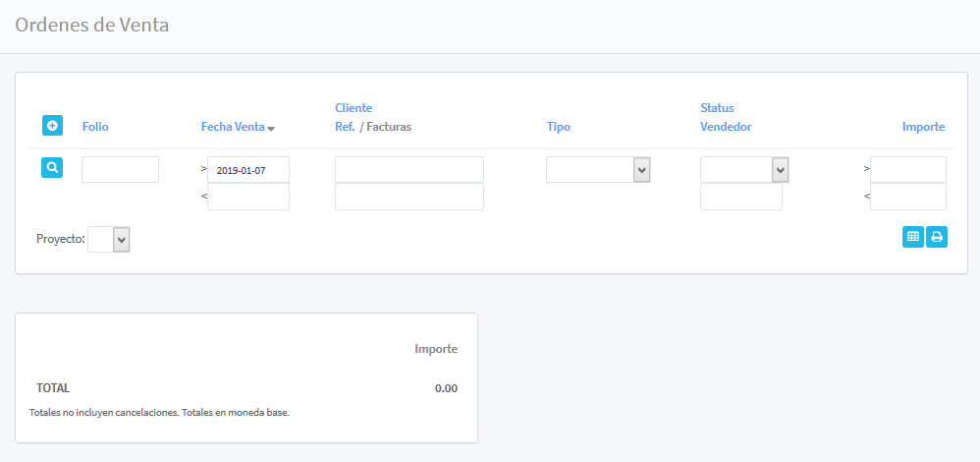Image resolution: width=980 pixels, height=462 pixels.
Task: Sort by the Cliente column header
Action: click(x=354, y=107)
